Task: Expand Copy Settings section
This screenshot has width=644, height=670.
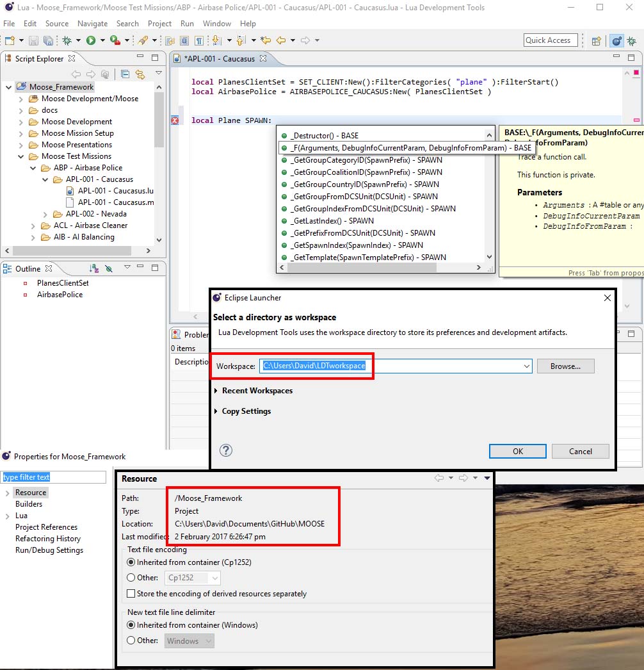Action: (216, 411)
